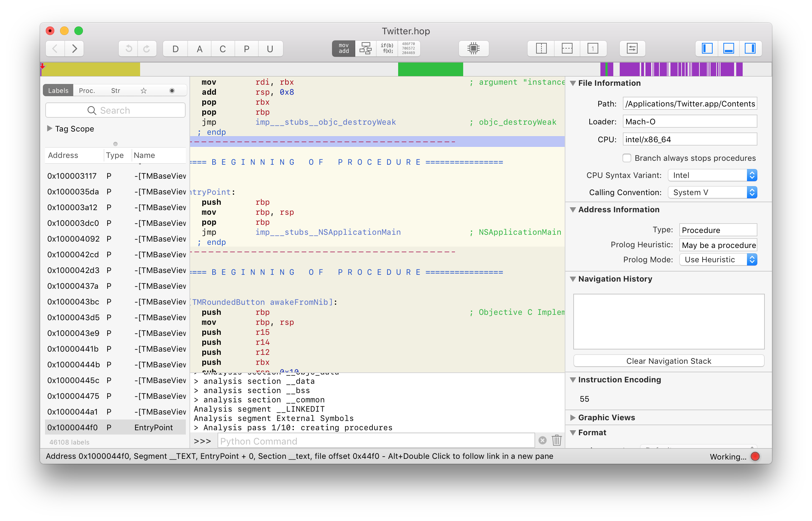The image size is (812, 521).
Task: Switch to the Proc. tab
Action: pos(87,90)
